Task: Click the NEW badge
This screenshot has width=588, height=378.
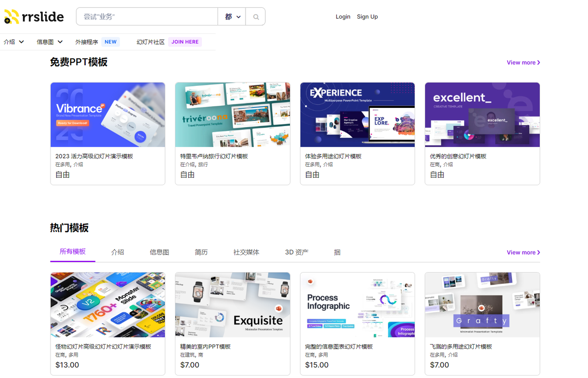Action: (x=111, y=42)
